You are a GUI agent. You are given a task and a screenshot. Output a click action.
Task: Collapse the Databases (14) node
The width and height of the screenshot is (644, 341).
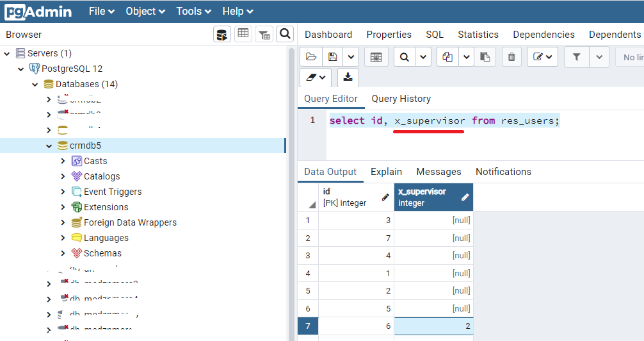(35, 85)
